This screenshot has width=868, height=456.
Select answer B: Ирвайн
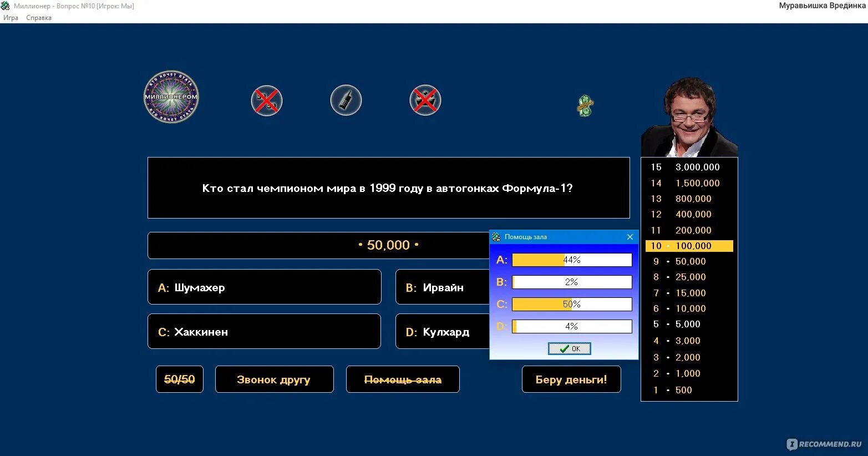[443, 287]
